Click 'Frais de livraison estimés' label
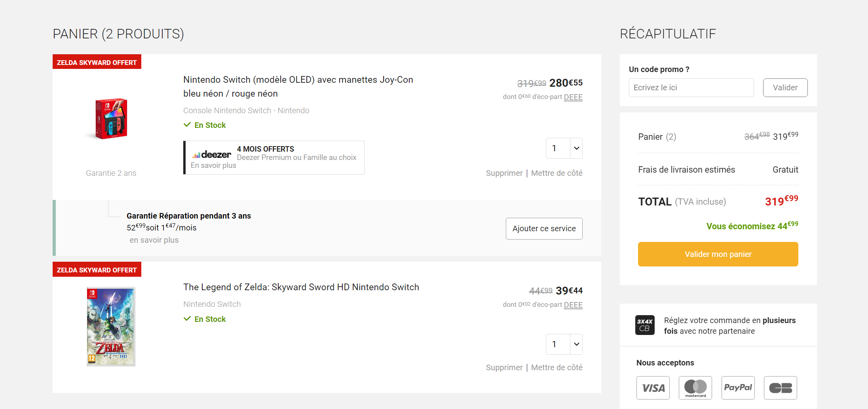Image resolution: width=868 pixels, height=409 pixels. tap(686, 169)
